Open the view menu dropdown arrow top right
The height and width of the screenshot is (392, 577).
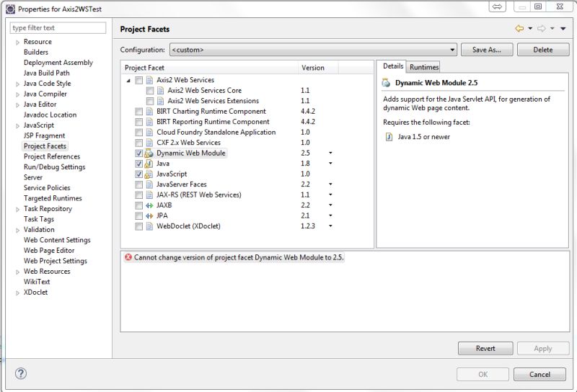(563, 28)
